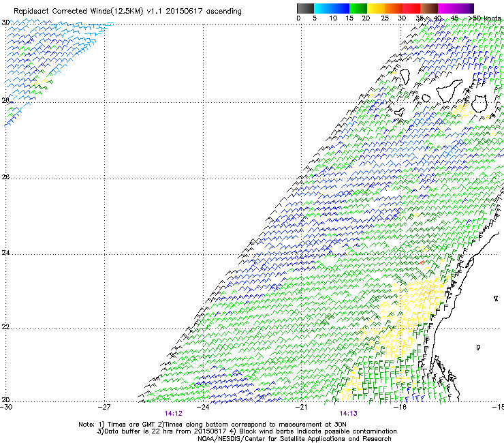
Task: Click the brown 35-40 knots legend segment
Action: [x=429, y=8]
